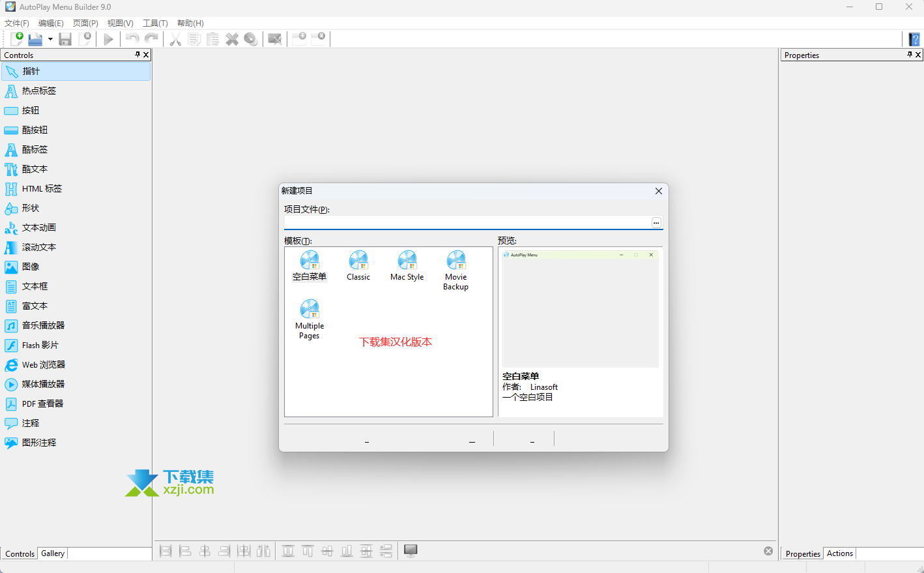Image resolution: width=924 pixels, height=573 pixels.
Task: Close the Controls panel
Action: pyautogui.click(x=146, y=55)
